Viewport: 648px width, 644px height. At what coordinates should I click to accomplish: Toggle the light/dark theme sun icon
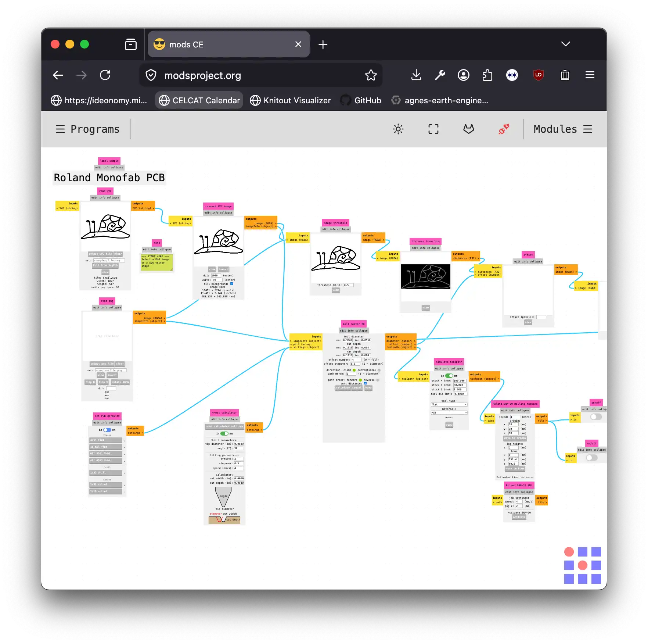click(x=398, y=129)
